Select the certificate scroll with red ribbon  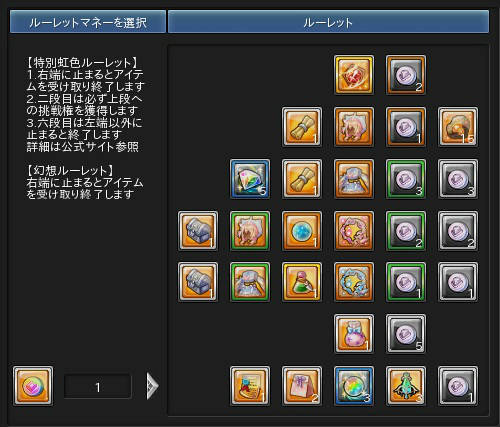point(250,386)
